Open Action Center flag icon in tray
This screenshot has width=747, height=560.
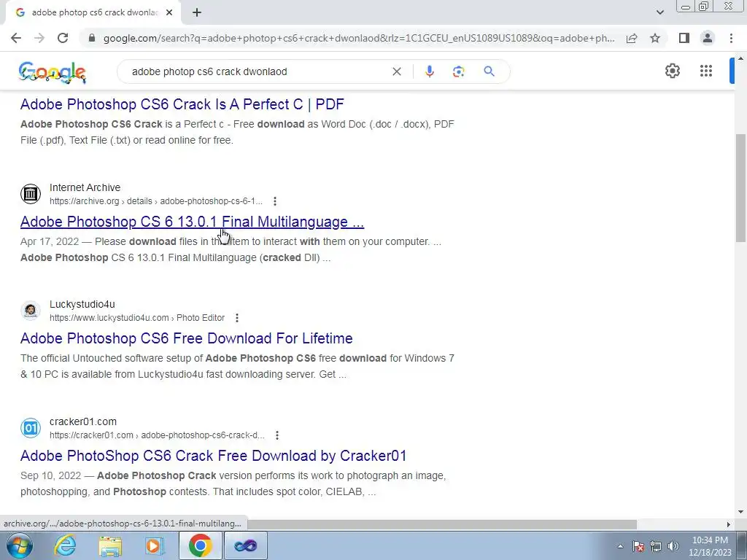[638, 546]
